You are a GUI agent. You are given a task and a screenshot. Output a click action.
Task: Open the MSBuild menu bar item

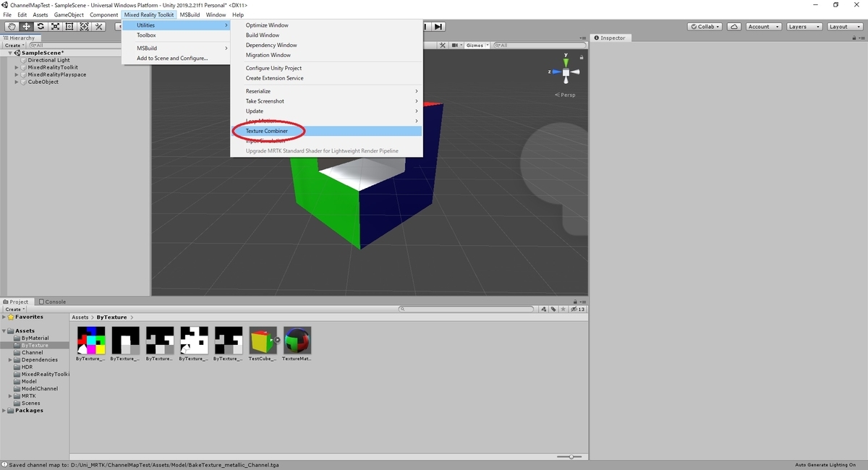coord(190,14)
